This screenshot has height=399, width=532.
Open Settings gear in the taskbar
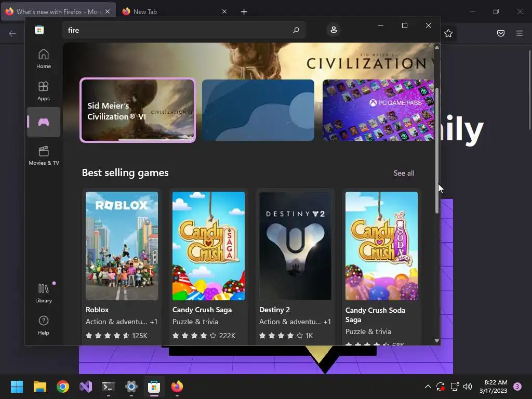[x=131, y=387]
